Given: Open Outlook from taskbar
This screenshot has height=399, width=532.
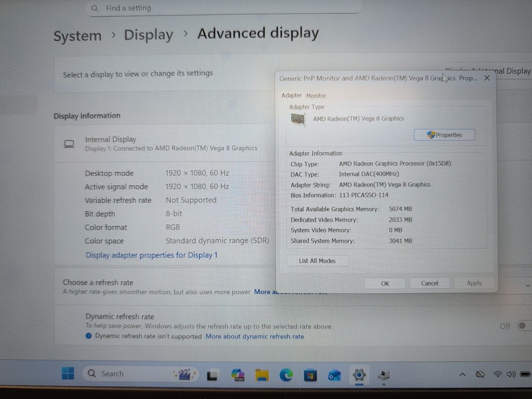Looking at the screenshot, I should coord(334,375).
